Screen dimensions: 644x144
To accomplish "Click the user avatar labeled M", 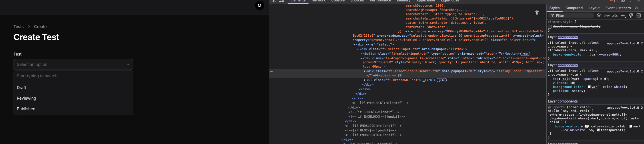I will coord(259,5).
